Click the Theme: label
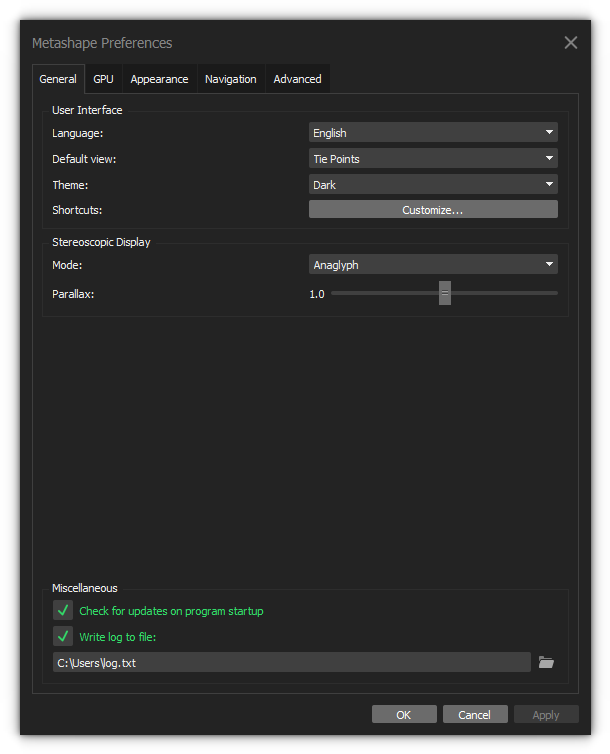Screen dimensions: 610x754 tap(70, 185)
